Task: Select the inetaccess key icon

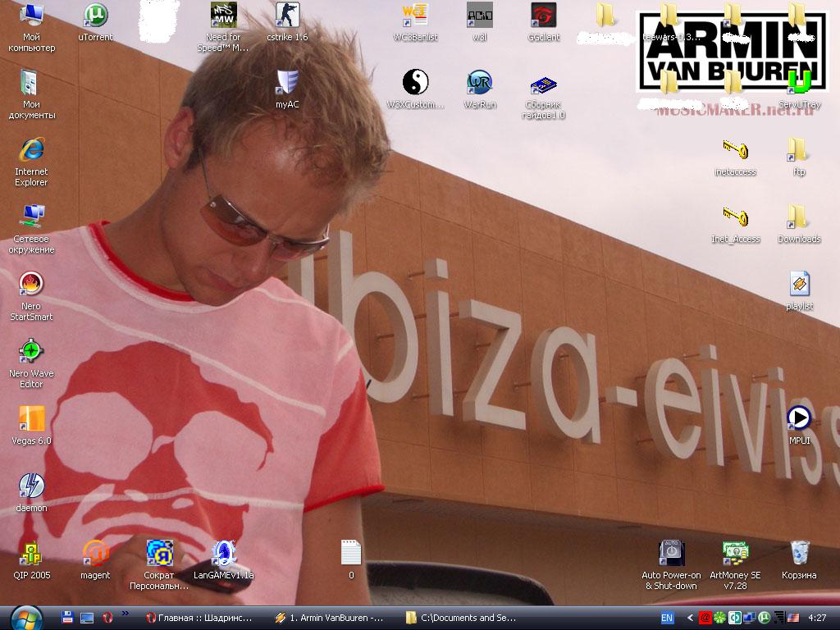Action: coord(735,157)
